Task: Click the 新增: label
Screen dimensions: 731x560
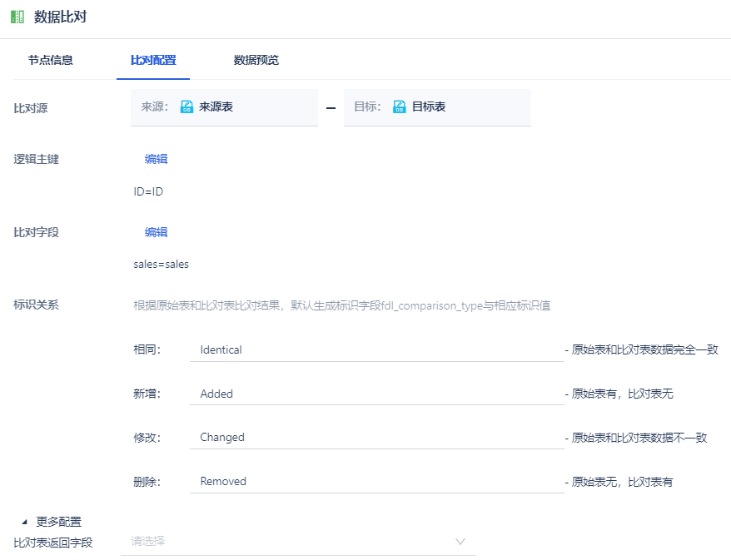Action: [x=147, y=394]
